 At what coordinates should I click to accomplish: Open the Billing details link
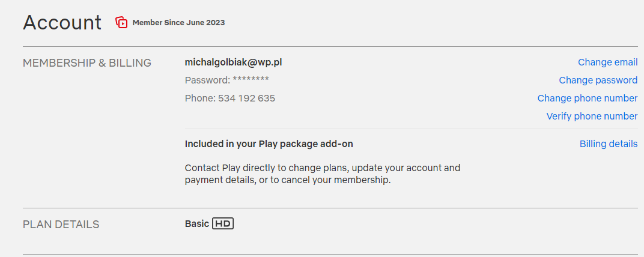(609, 144)
